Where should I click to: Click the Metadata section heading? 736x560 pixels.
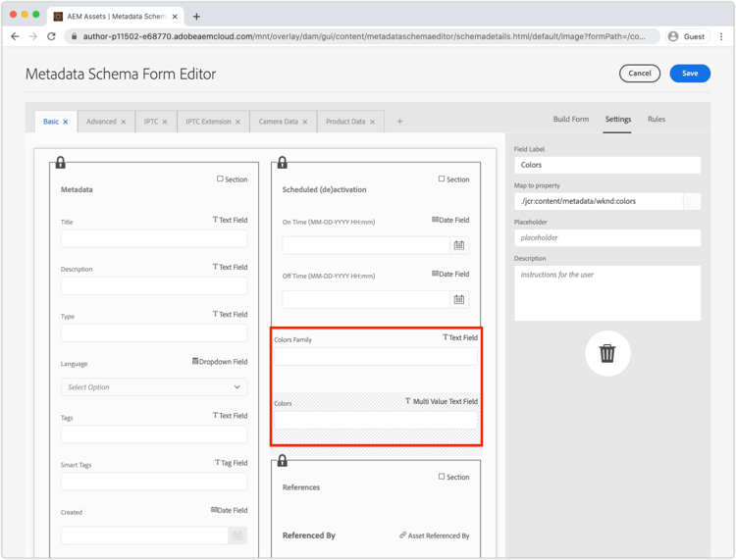point(77,189)
